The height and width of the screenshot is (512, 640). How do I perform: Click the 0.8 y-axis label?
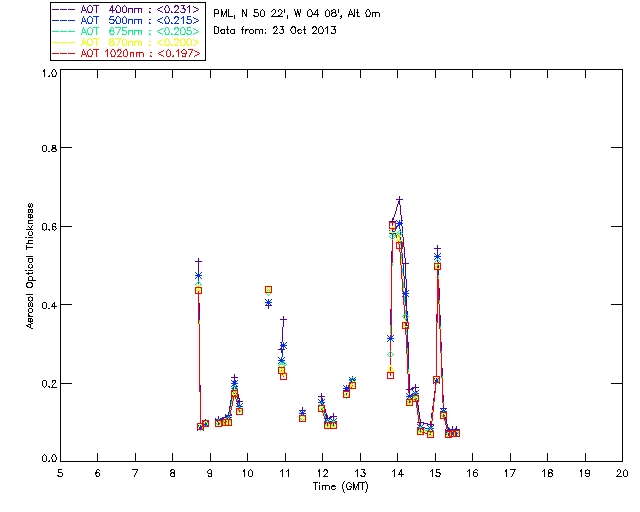[x=49, y=148]
